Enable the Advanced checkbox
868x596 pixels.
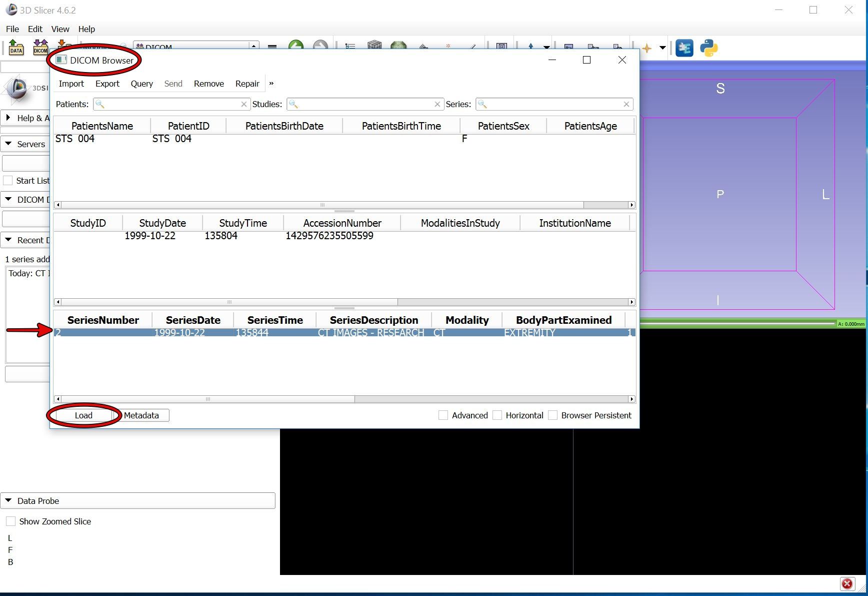tap(443, 415)
